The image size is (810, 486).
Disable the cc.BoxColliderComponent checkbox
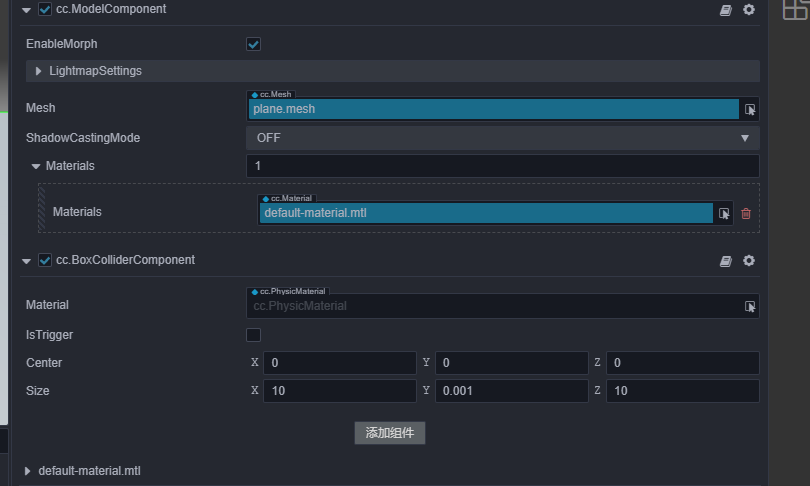tap(45, 260)
